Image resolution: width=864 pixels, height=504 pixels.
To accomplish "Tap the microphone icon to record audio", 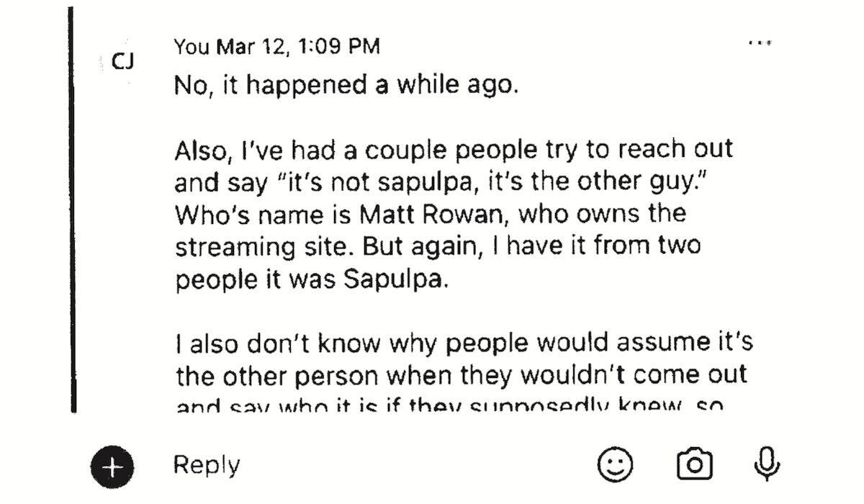I will click(766, 464).
